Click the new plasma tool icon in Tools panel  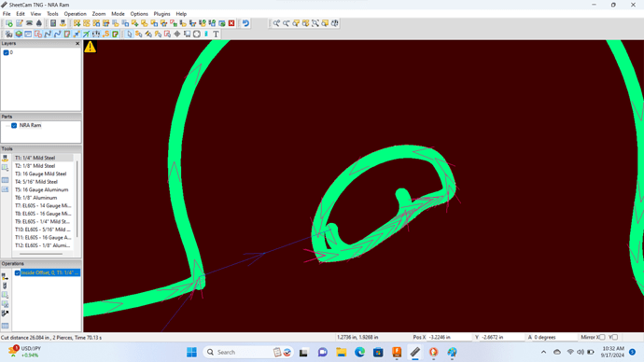[5, 159]
